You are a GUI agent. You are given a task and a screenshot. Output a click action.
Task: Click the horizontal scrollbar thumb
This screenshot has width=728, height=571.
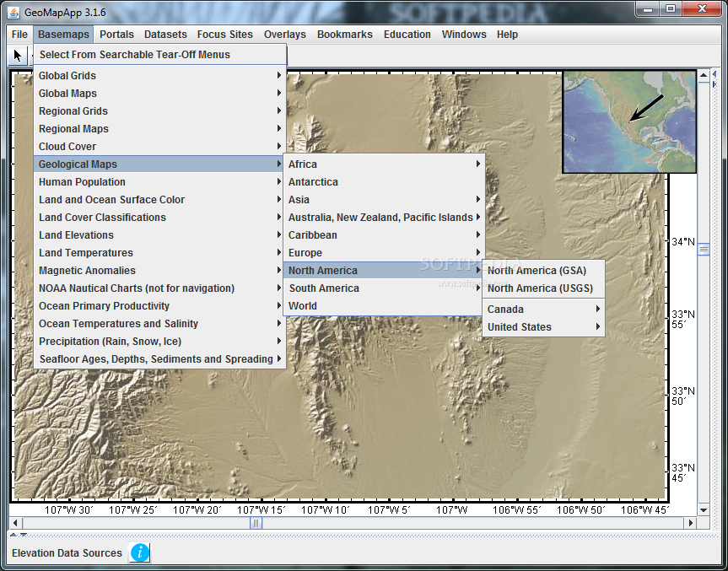[x=256, y=523]
